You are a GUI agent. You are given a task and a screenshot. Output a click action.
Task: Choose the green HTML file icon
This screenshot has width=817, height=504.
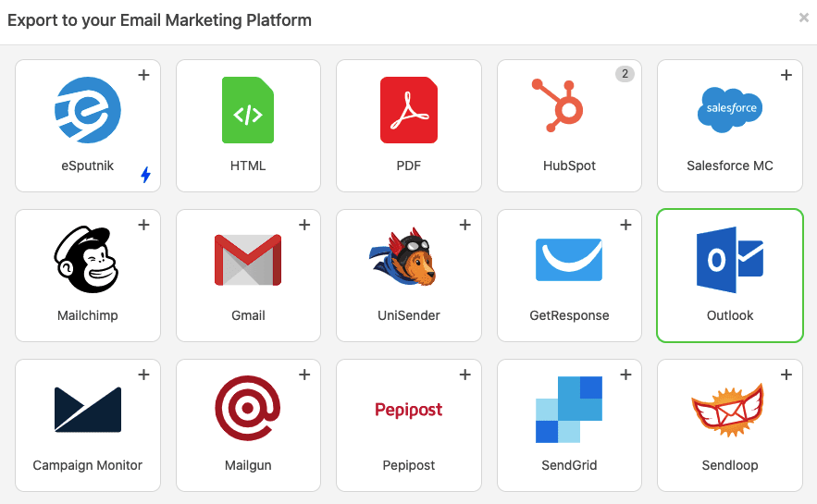coord(248,110)
